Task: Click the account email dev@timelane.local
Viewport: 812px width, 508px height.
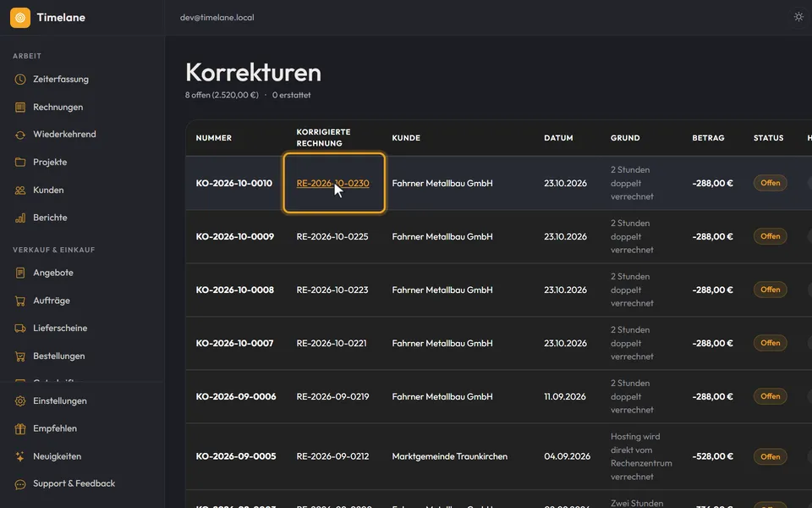Action: click(217, 18)
